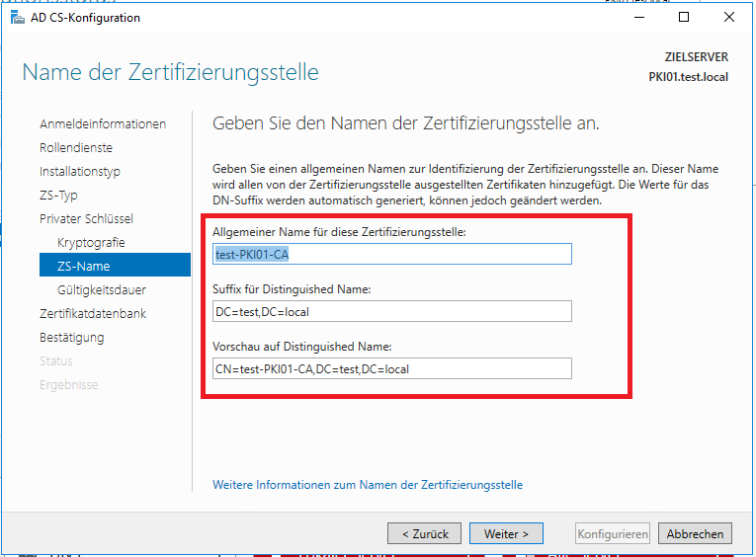Open the Anmeldeinformationen step
This screenshot has height=557, width=756.
[x=103, y=124]
